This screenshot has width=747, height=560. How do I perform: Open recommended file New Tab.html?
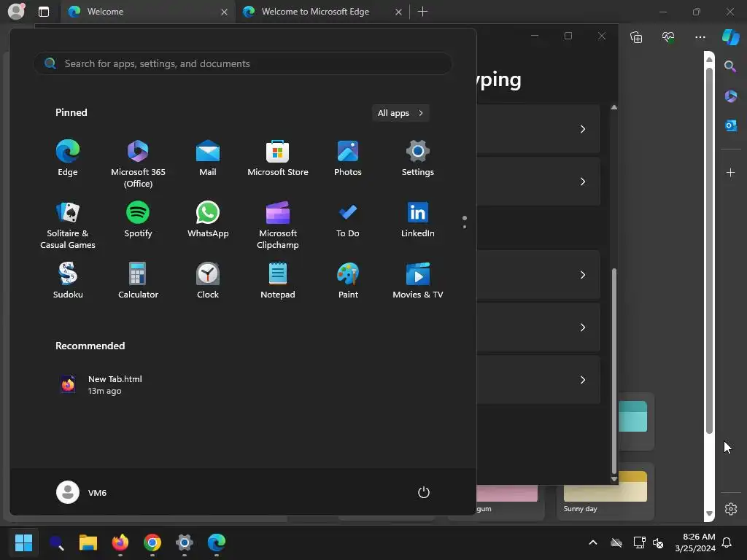tap(101, 385)
